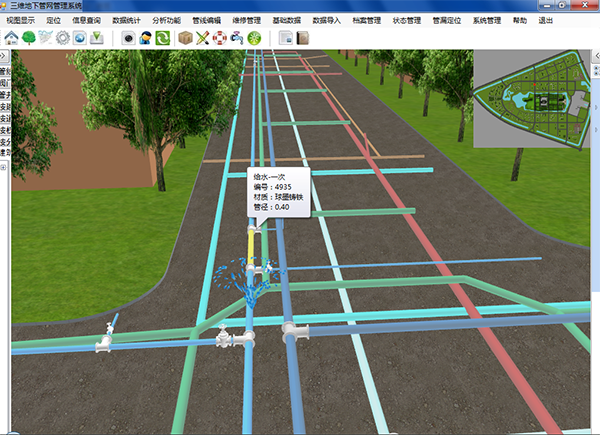This screenshot has width=600, height=435.
Task: Expand the plus node in left panel
Action: [x=4, y=168]
